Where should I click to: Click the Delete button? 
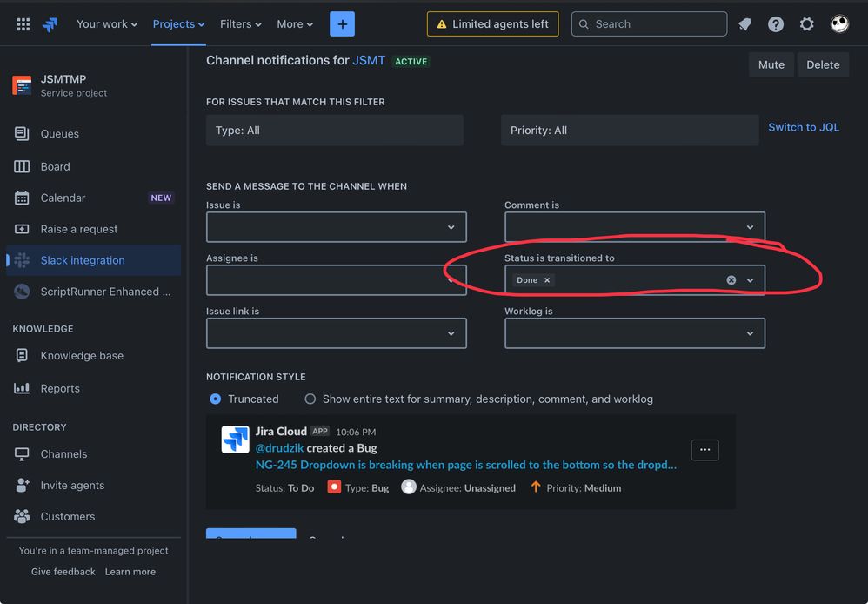click(823, 64)
